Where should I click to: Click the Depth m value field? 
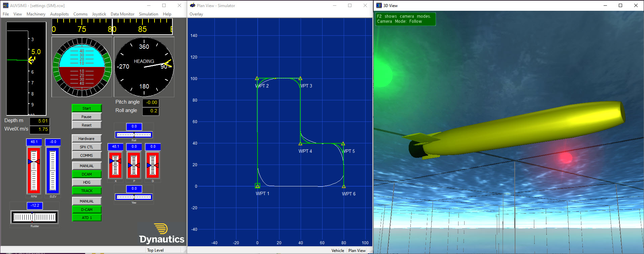pyautogui.click(x=40, y=121)
